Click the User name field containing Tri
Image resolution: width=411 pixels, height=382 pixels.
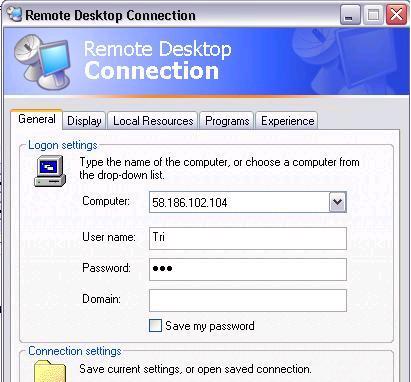pos(248,238)
